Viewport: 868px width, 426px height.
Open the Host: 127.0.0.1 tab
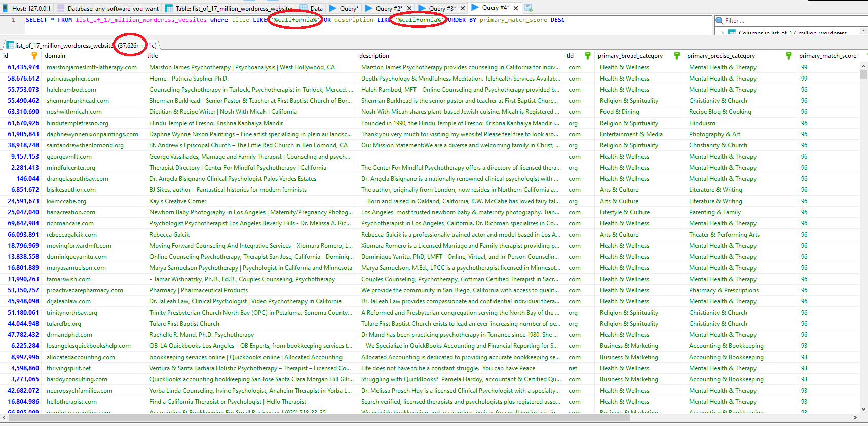(26, 8)
